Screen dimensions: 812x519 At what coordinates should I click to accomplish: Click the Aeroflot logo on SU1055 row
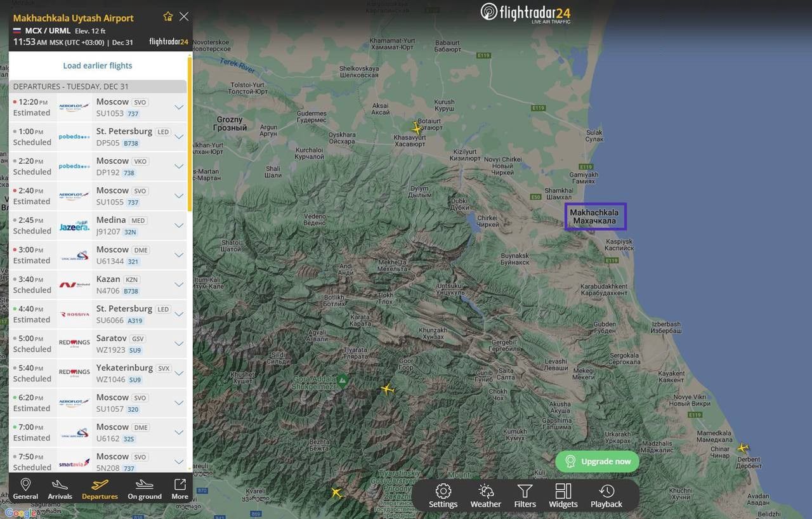74,196
